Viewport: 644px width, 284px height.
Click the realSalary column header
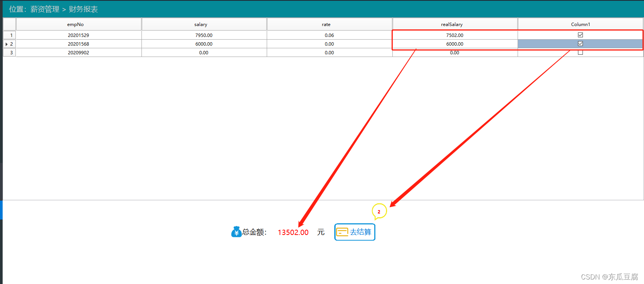455,24
